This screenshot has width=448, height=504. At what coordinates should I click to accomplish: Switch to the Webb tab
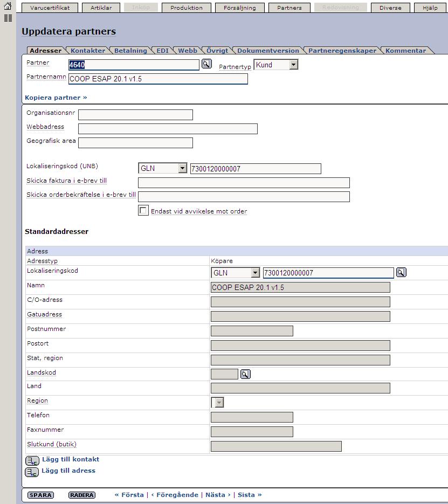tap(188, 51)
